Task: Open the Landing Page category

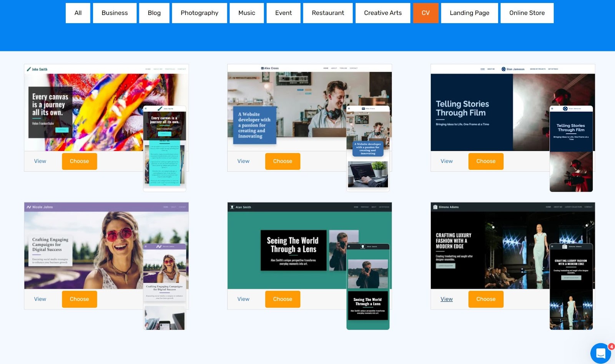Action: click(469, 13)
